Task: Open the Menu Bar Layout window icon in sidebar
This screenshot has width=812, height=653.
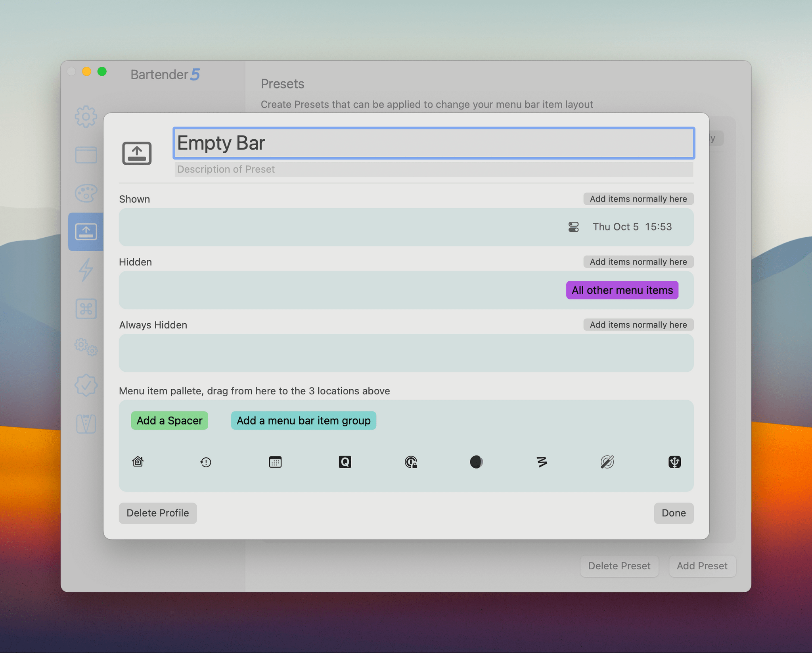Action: tap(86, 155)
